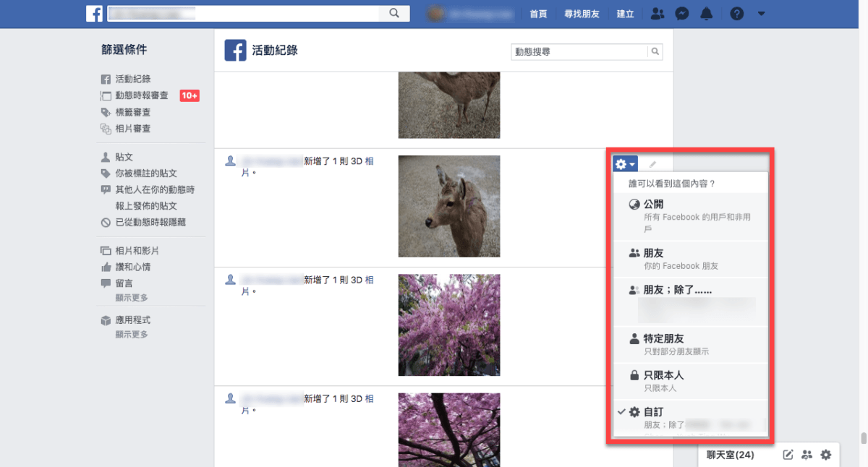Click the search magnifier button in top bar
Image resolution: width=868 pixels, height=467 pixels.
pyautogui.click(x=394, y=13)
